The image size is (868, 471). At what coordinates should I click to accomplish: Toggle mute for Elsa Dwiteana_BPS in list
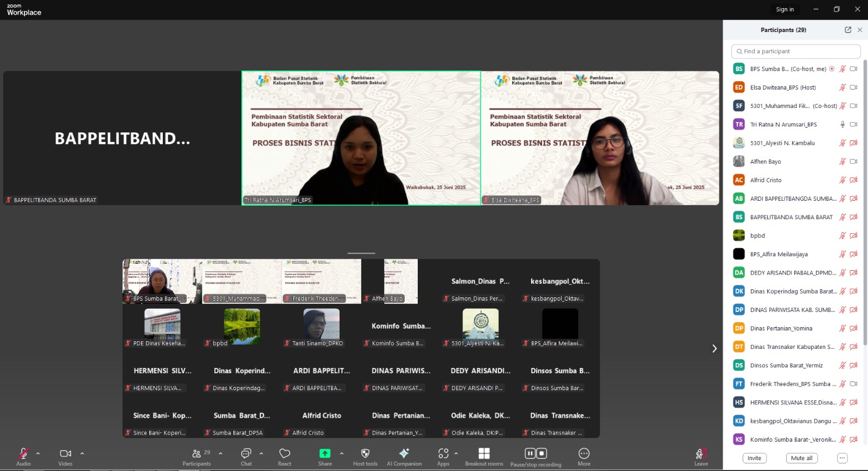pos(843,87)
